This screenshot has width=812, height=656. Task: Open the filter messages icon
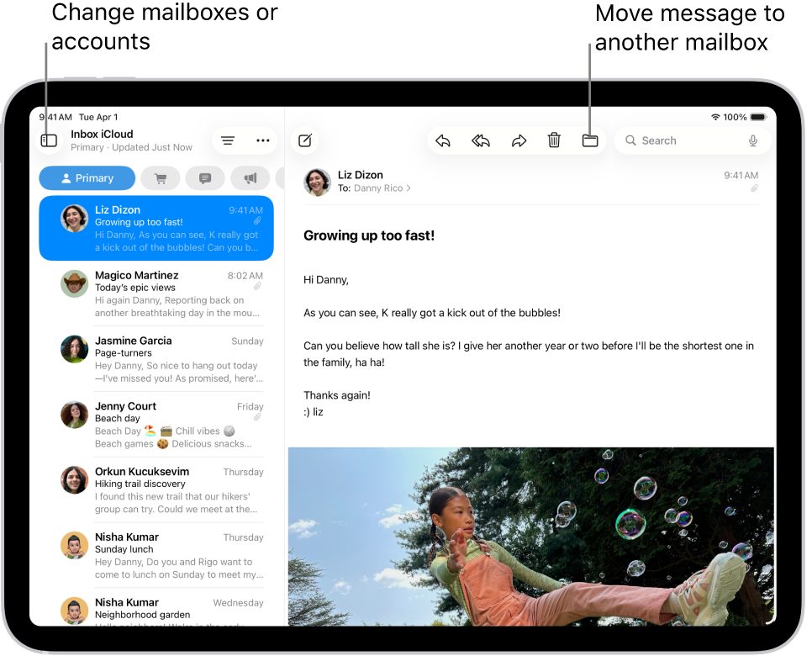pos(227,140)
